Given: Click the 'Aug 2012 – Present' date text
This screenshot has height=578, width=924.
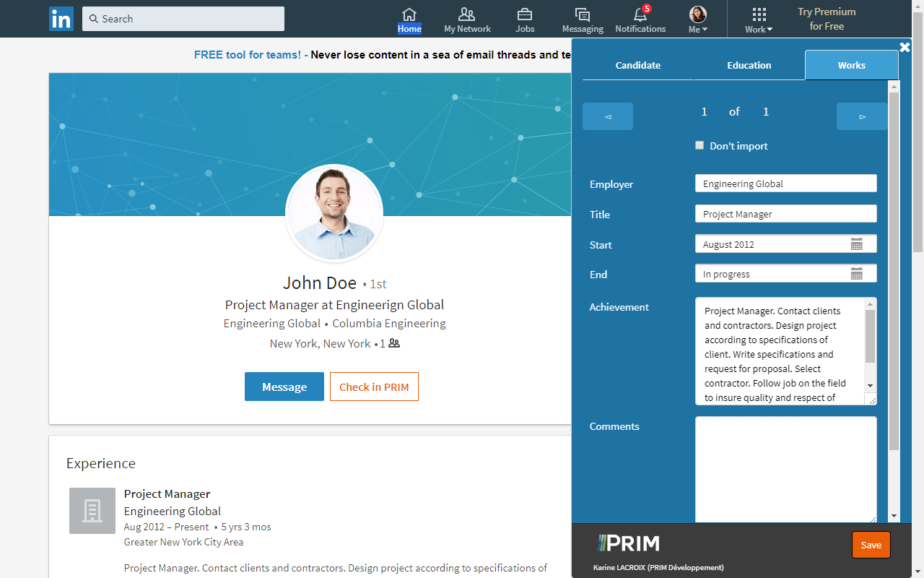Looking at the screenshot, I should pyautogui.click(x=167, y=527).
